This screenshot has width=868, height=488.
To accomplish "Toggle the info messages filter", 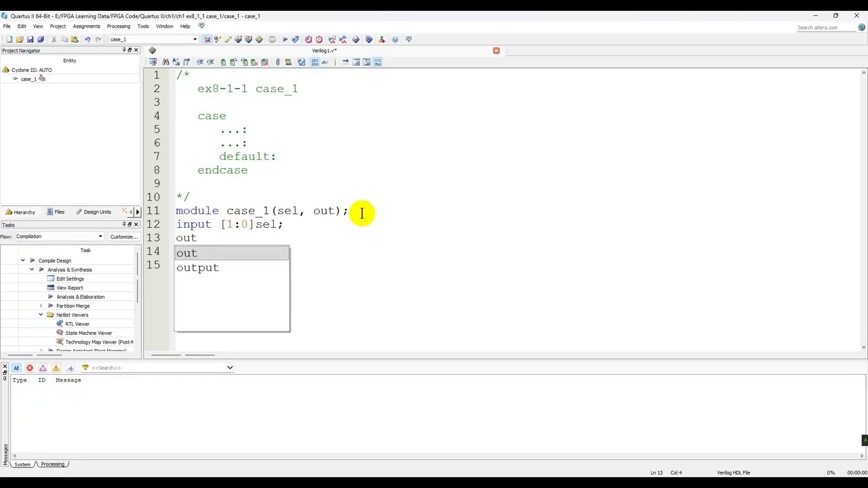I will 70,367.
